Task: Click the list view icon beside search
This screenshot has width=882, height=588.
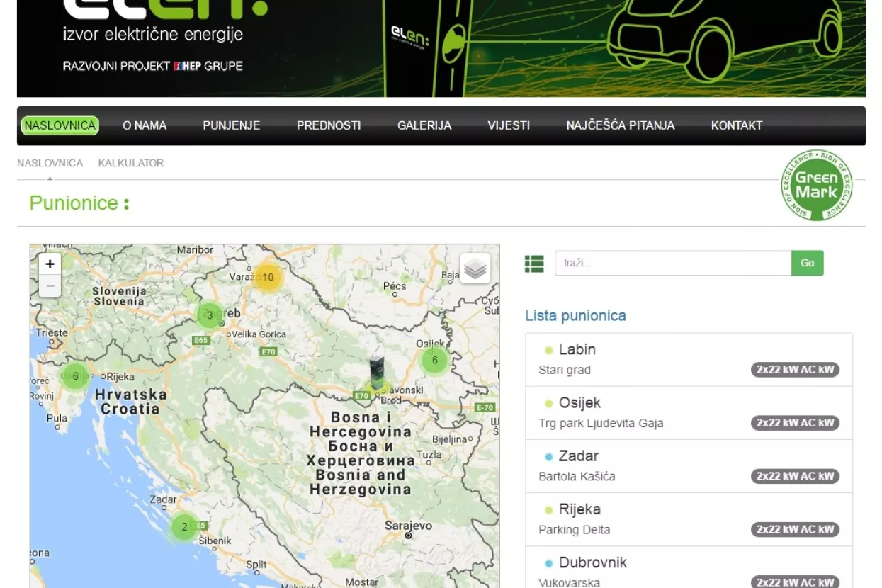Action: point(534,264)
